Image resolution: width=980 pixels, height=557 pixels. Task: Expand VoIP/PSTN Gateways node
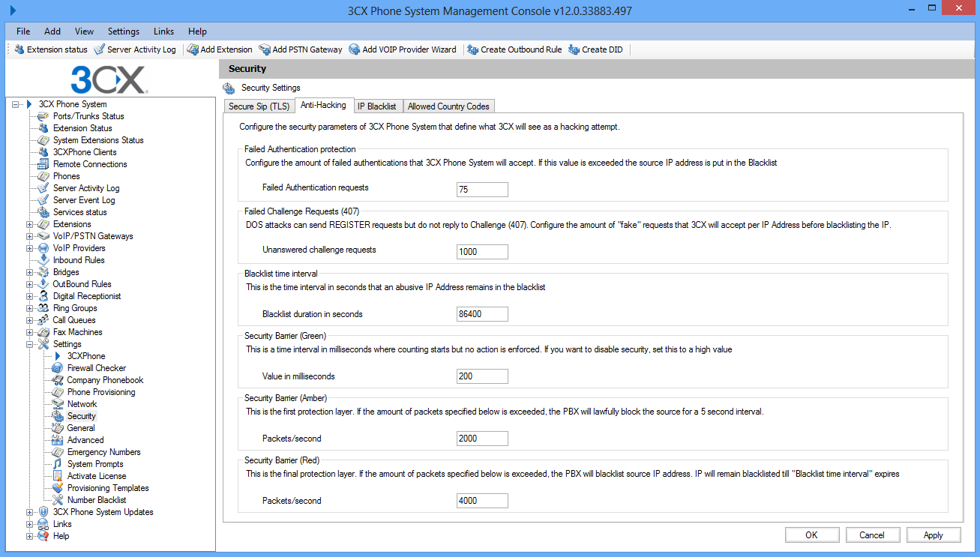click(30, 236)
